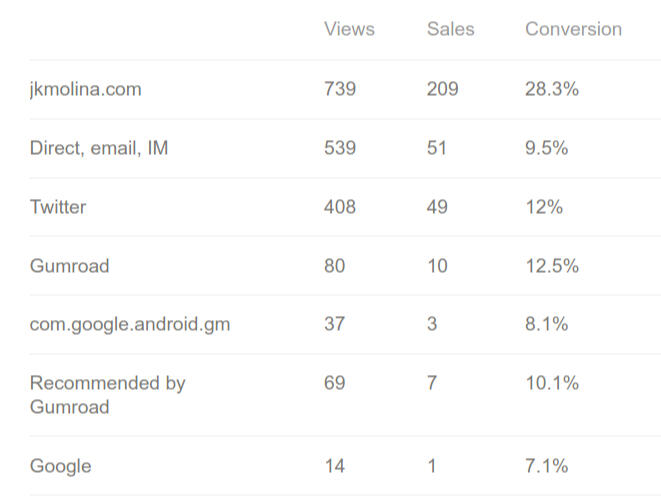Click Twitter's 49 sales figure

click(437, 207)
